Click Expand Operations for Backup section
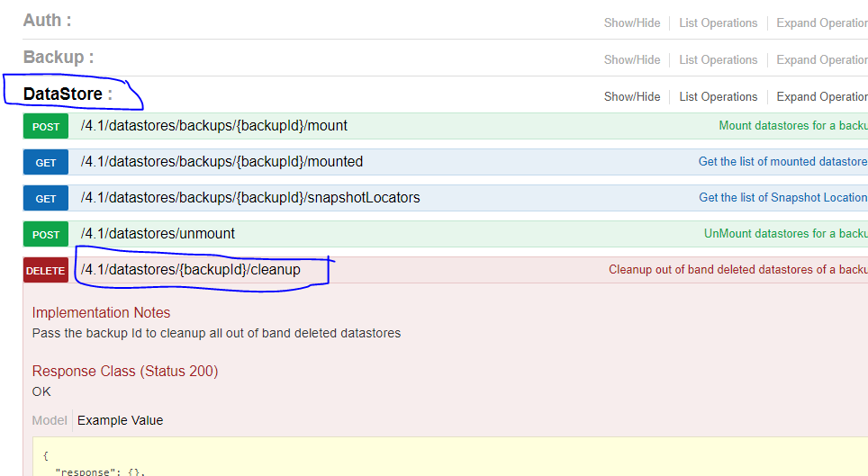This screenshot has height=476, width=868. pos(822,59)
